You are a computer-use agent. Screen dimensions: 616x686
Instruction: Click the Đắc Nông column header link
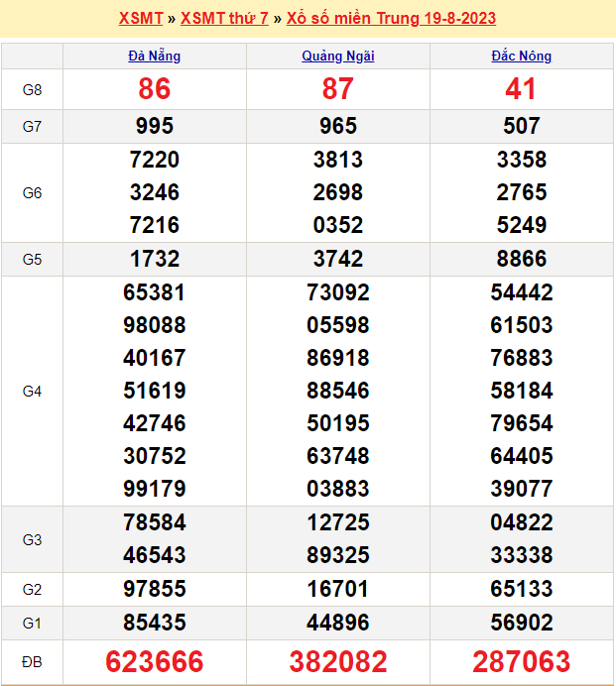[521, 57]
